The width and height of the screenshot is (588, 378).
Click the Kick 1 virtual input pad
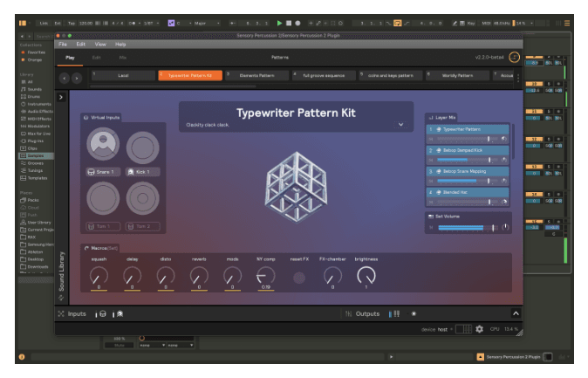click(142, 148)
